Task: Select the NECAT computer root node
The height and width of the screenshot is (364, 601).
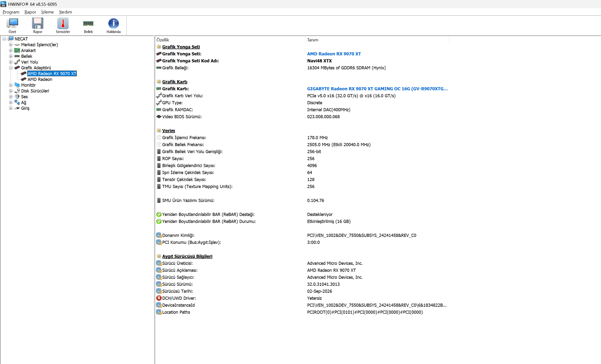Action: (x=21, y=39)
